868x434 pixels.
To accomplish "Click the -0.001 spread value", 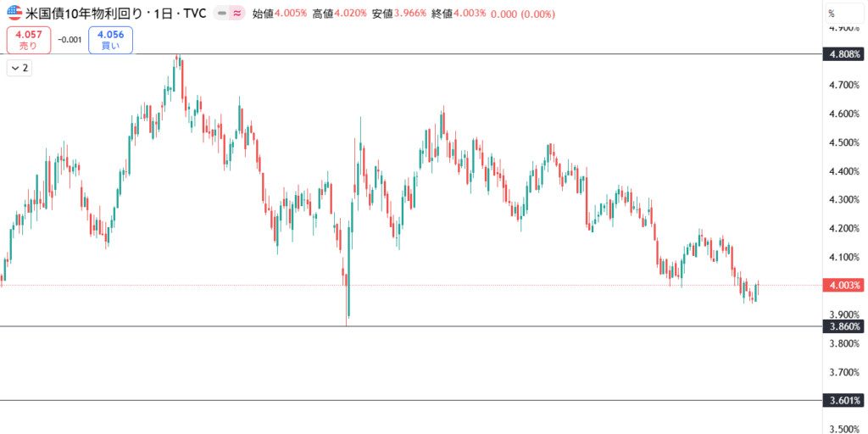I will click(70, 40).
